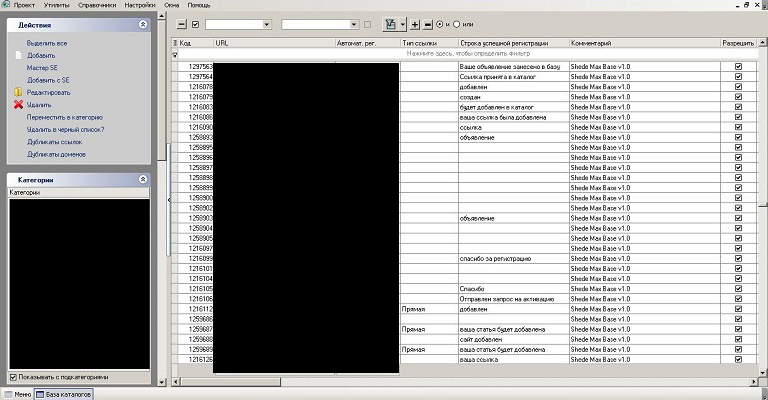This screenshot has height=400, width=768.
Task: Collapse the Действия panel
Action: click(142, 24)
